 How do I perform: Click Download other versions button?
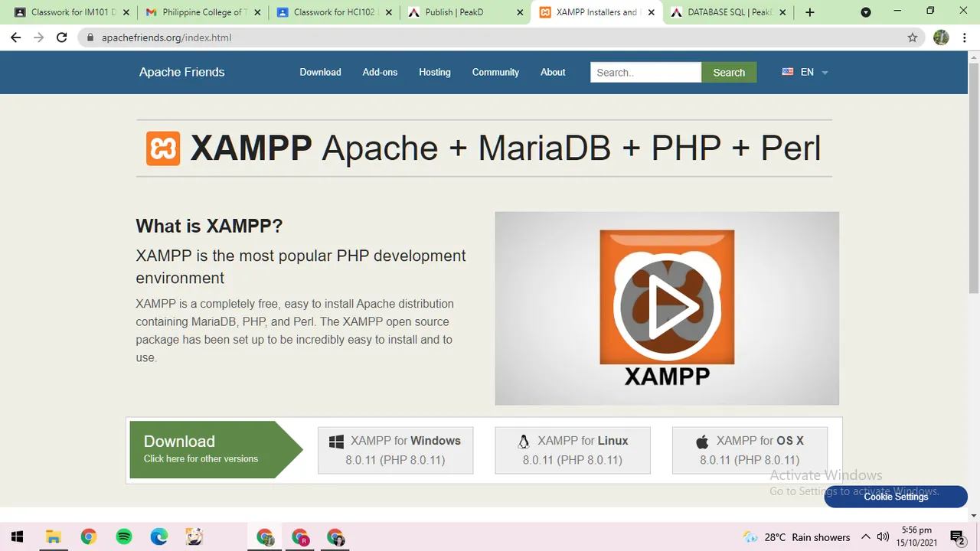(x=216, y=449)
